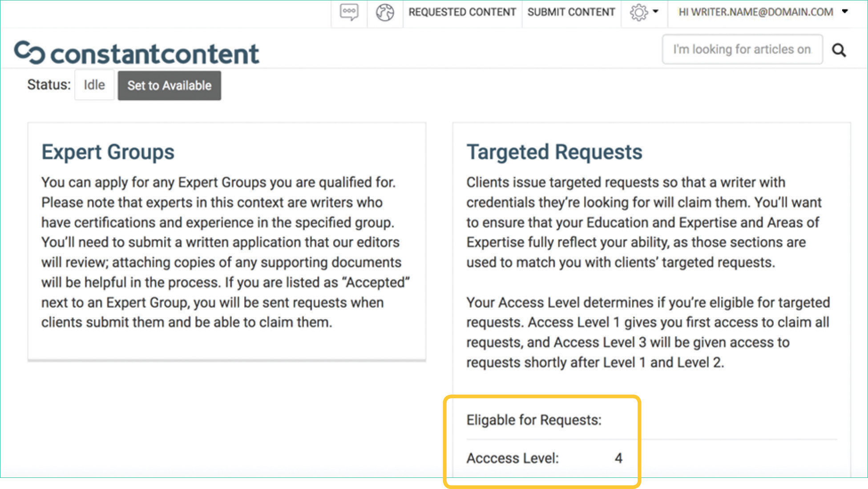The width and height of the screenshot is (868, 489).
Task: Click the magnifying glass search icon
Action: click(839, 50)
